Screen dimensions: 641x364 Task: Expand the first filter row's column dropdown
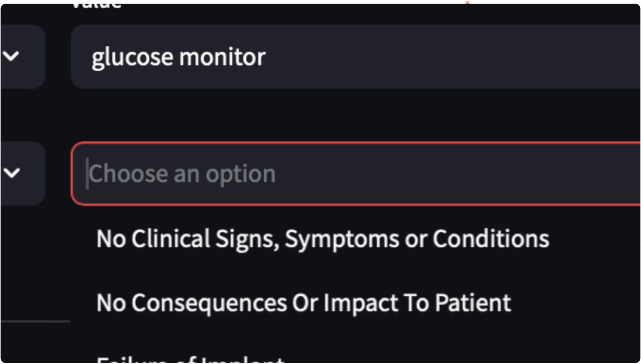pos(23,57)
